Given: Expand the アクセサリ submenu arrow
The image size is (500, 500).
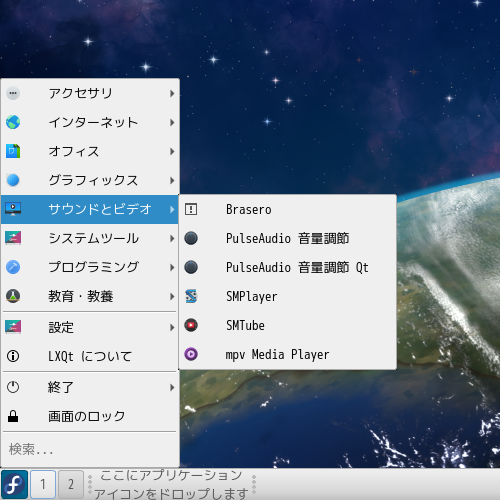Looking at the screenshot, I should click(x=172, y=93).
